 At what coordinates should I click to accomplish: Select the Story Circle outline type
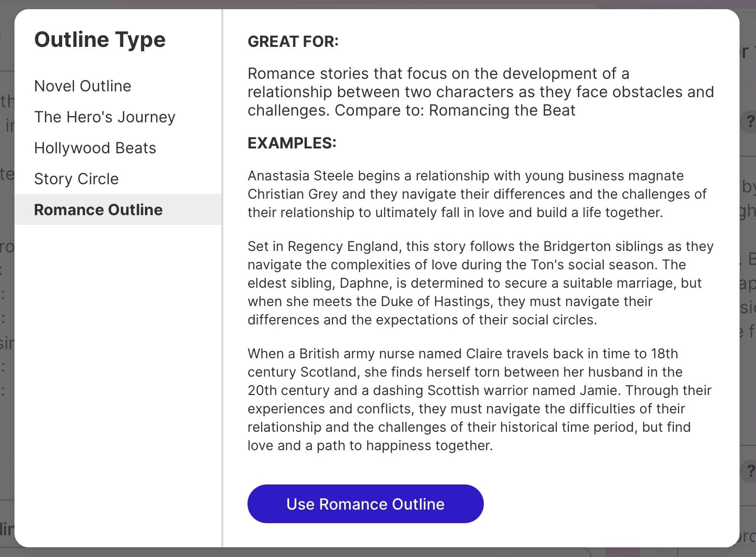coord(76,178)
